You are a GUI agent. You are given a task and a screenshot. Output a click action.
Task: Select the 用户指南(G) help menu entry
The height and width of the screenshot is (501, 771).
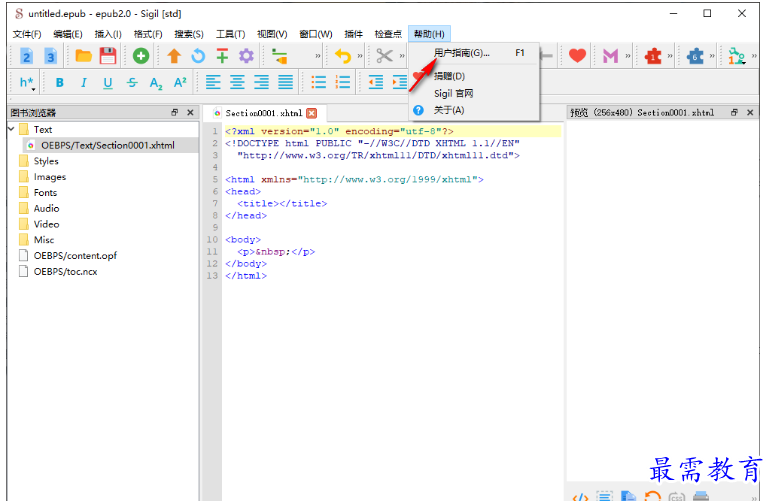[x=461, y=53]
